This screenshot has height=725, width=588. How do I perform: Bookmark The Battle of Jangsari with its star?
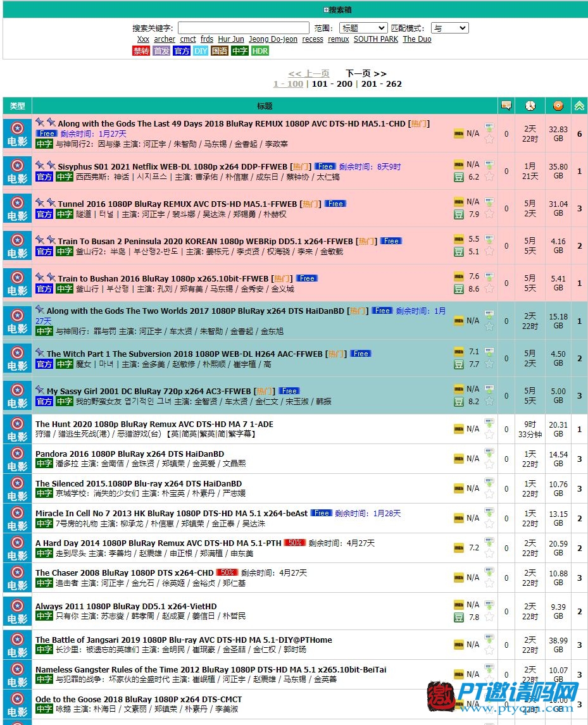(489, 650)
